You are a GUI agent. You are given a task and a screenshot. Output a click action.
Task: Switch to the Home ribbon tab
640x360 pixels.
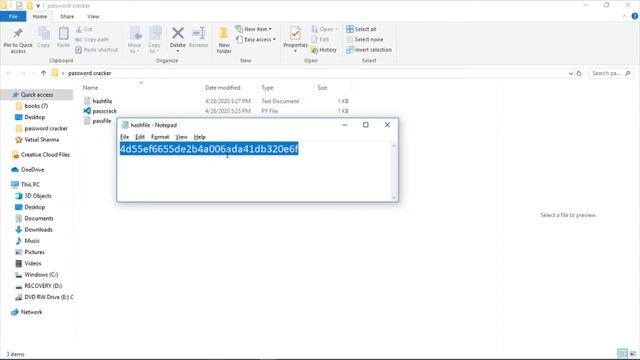tap(40, 16)
